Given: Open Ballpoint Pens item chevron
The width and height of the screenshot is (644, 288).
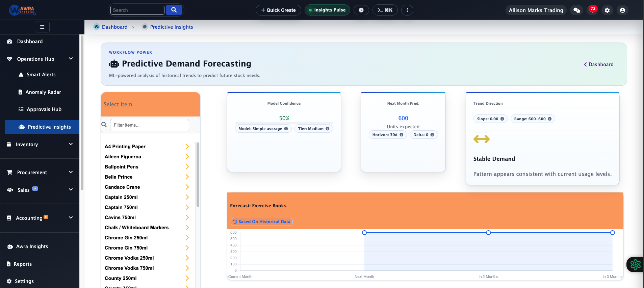Looking at the screenshot, I should click(x=187, y=167).
